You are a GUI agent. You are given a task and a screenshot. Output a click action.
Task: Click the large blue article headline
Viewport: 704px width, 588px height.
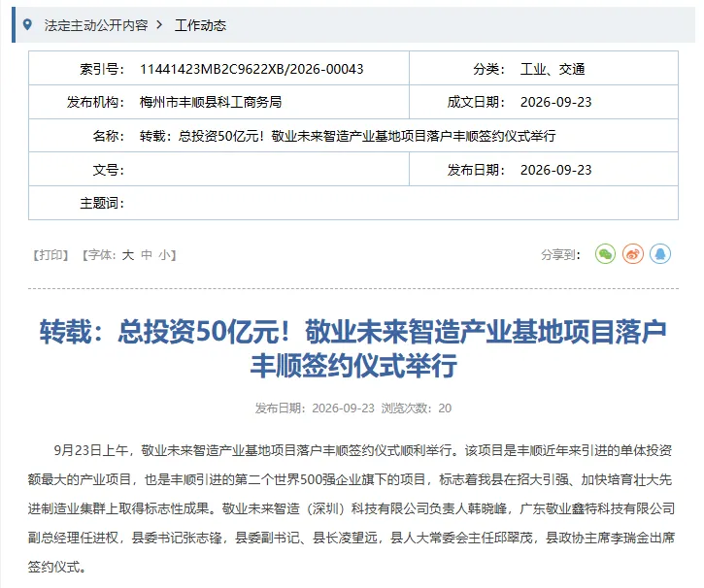tap(352, 348)
